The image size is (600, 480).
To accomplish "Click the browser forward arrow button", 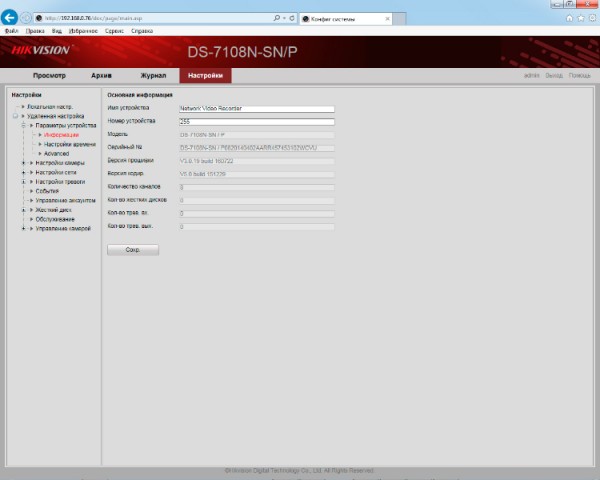I will tap(26, 18).
